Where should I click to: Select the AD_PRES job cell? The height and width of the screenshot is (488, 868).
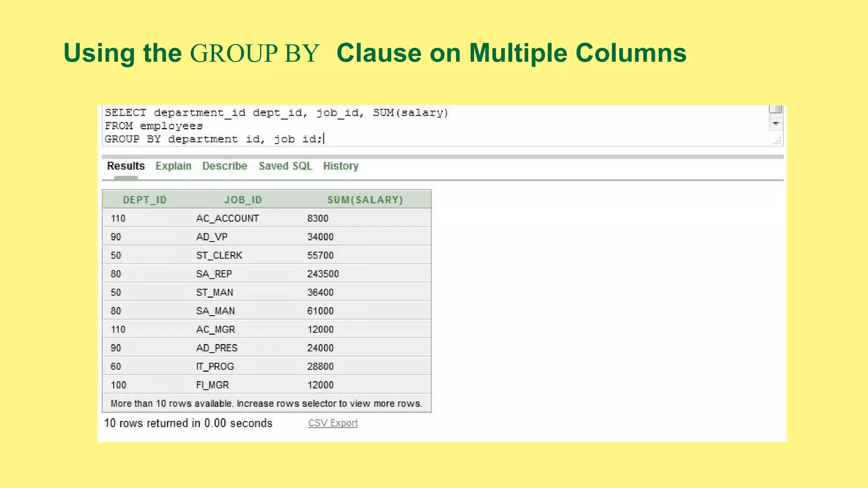pyautogui.click(x=217, y=348)
